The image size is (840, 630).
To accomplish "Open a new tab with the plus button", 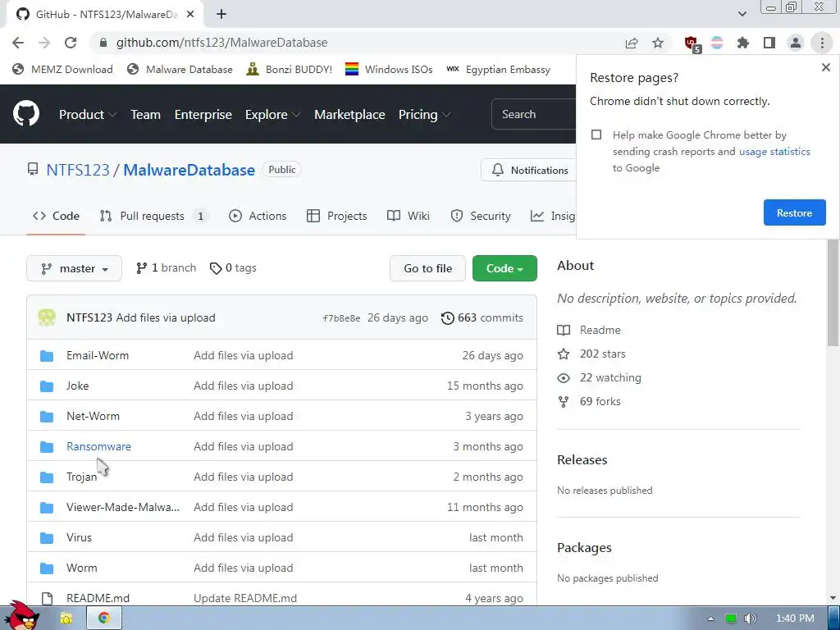I will click(221, 15).
